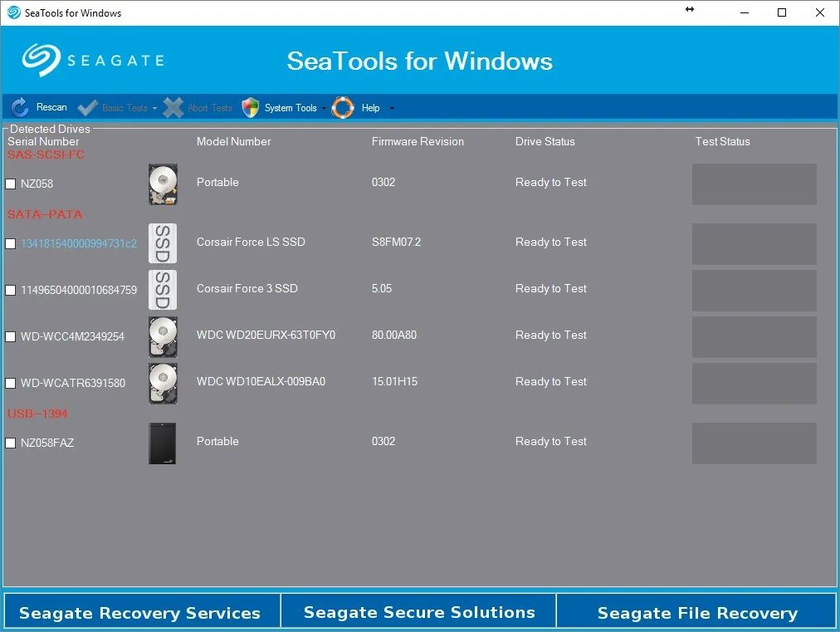Tick the checkbox for serial 11496504000010684759

pos(10,290)
